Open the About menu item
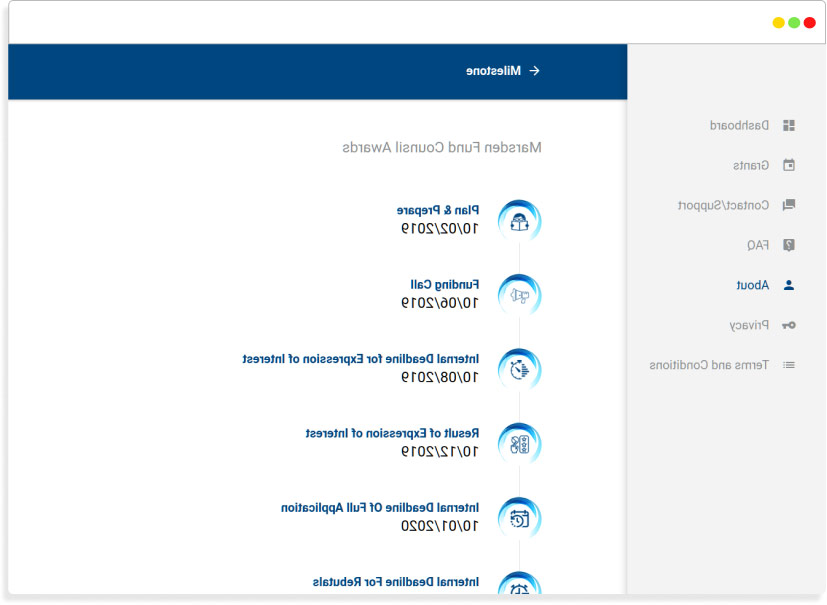Image resolution: width=827 pixels, height=605 pixels. click(753, 285)
